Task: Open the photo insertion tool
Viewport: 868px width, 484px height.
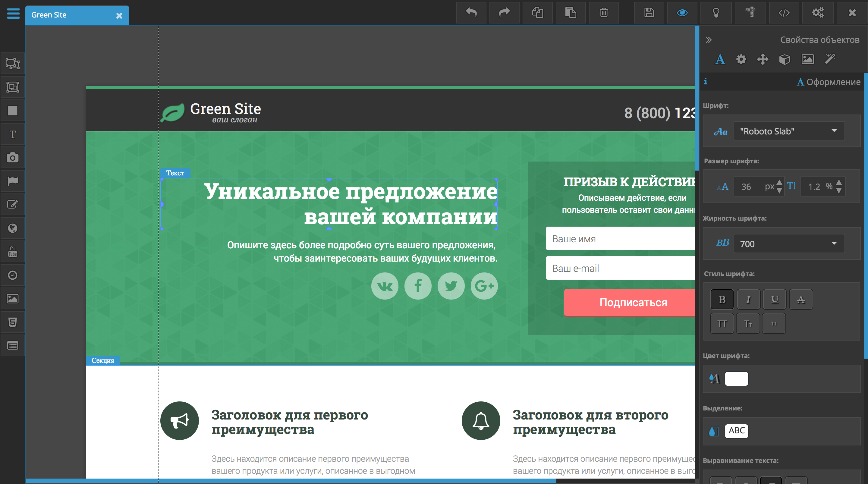Action: pyautogui.click(x=12, y=157)
